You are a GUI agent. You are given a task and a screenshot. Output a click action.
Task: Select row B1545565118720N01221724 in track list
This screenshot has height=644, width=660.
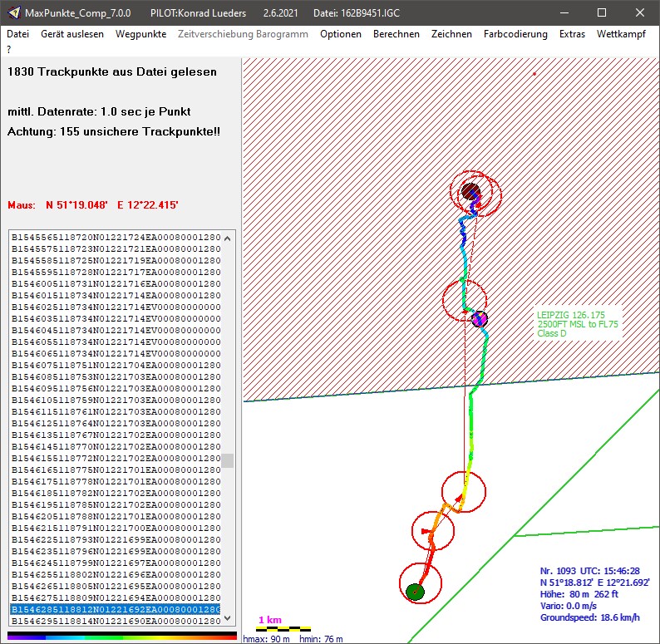(116, 238)
